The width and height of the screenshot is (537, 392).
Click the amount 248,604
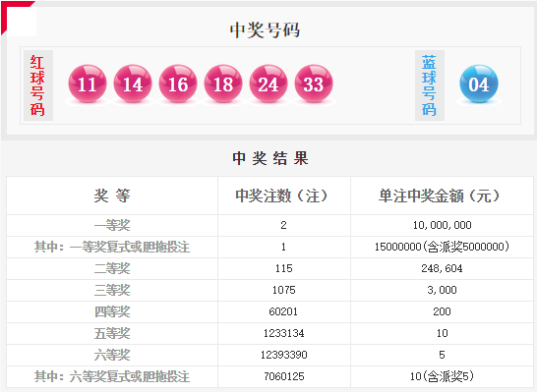442,268
